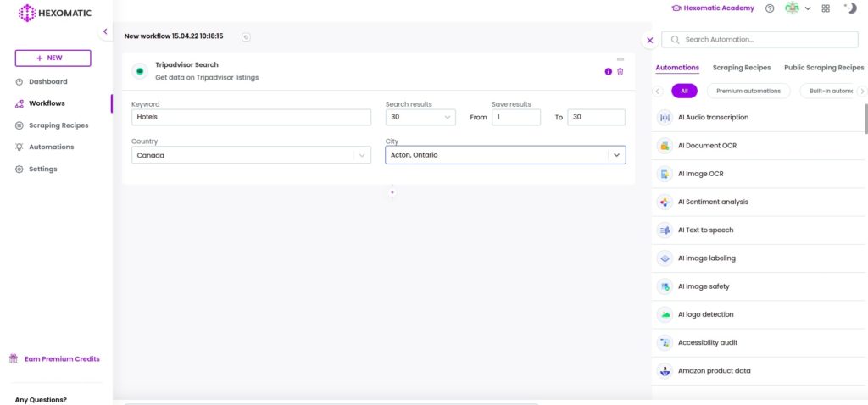Click the Settings gear icon
The height and width of the screenshot is (405, 868).
[19, 169]
